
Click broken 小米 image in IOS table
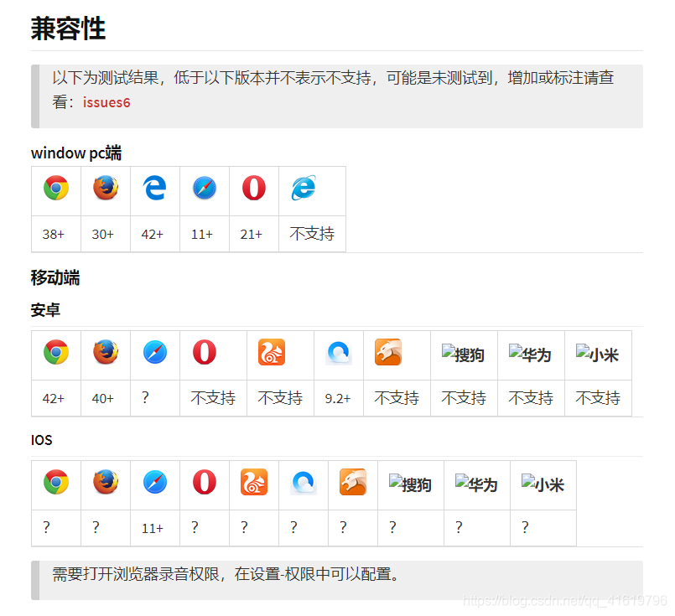[x=543, y=484]
